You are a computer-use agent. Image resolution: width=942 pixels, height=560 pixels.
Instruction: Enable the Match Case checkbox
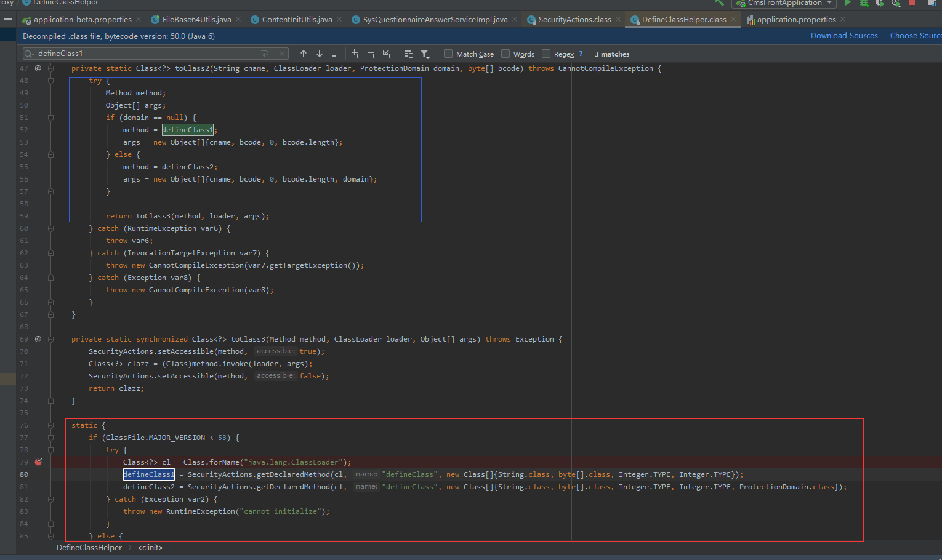[448, 54]
